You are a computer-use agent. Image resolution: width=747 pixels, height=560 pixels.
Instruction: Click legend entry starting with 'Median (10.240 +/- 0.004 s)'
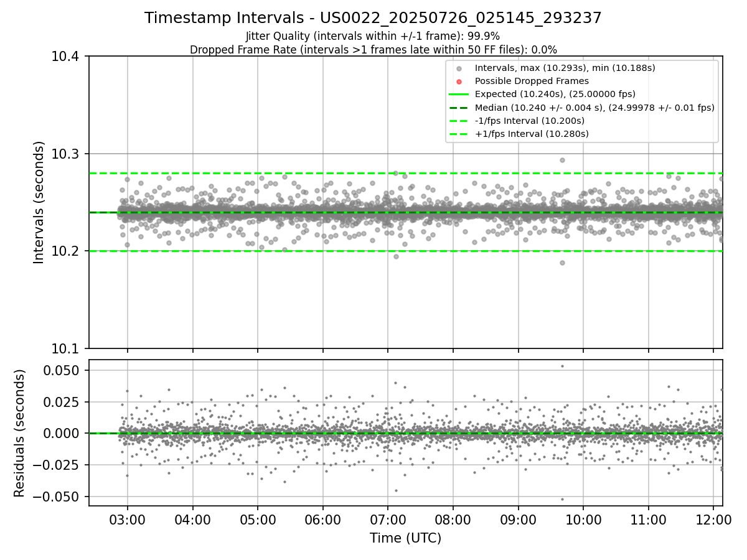pyautogui.click(x=594, y=107)
